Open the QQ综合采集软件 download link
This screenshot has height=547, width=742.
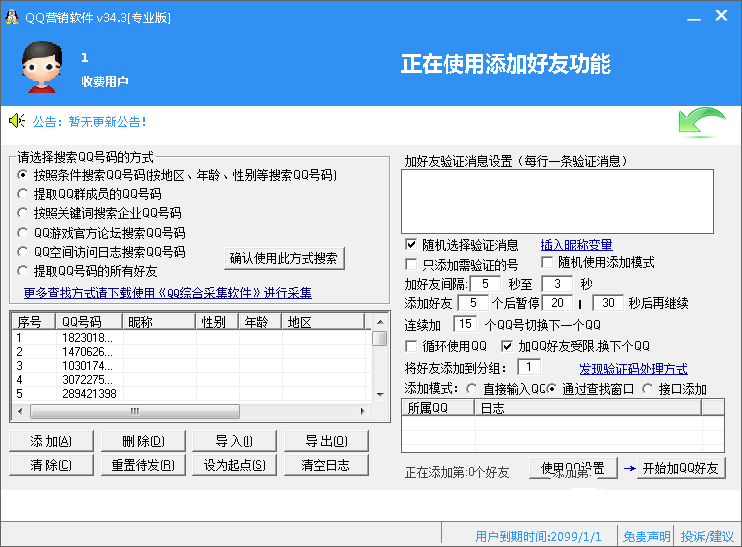point(168,293)
